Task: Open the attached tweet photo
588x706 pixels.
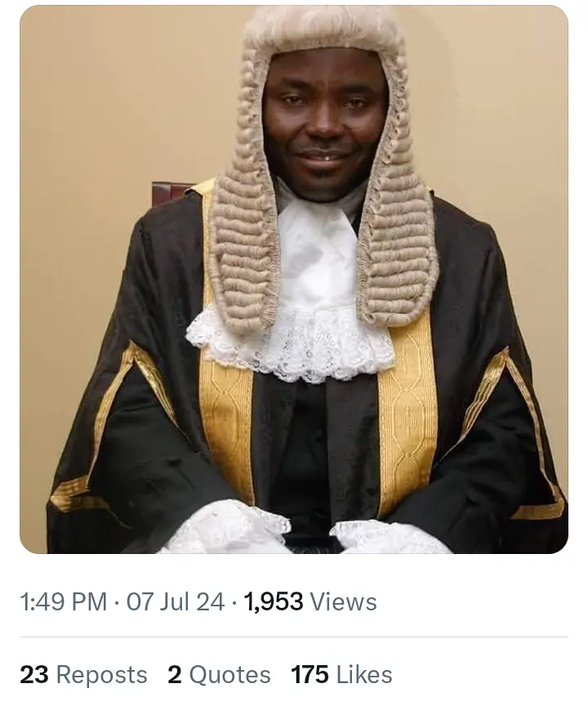Action: tap(294, 279)
